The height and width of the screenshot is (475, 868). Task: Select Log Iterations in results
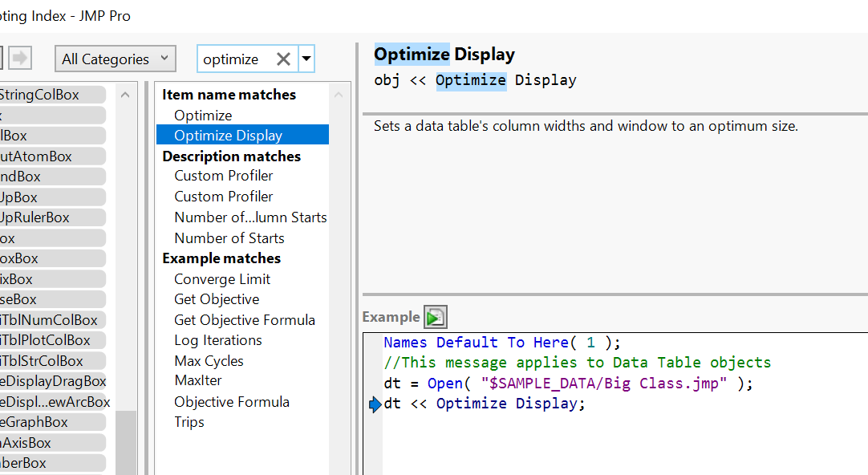pyautogui.click(x=218, y=340)
